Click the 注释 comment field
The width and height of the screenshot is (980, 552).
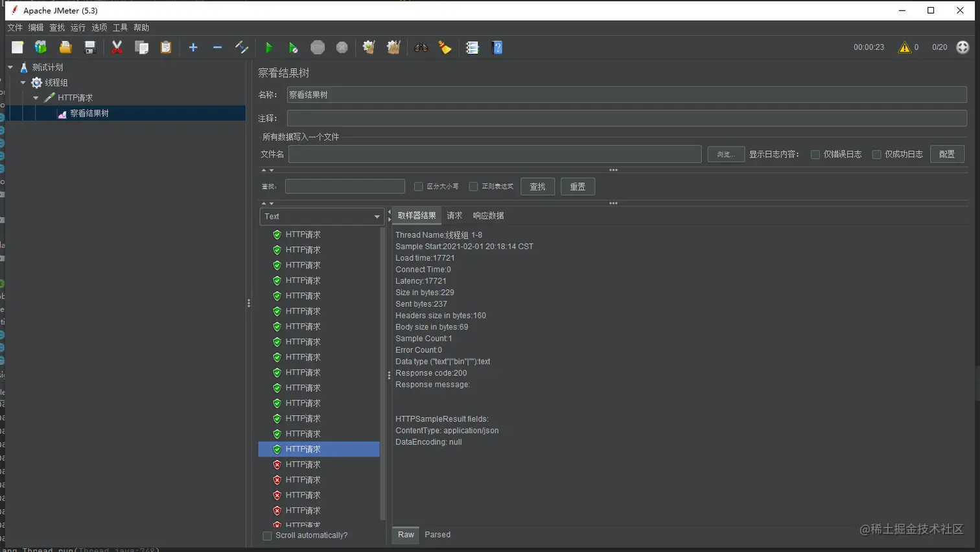(x=627, y=118)
